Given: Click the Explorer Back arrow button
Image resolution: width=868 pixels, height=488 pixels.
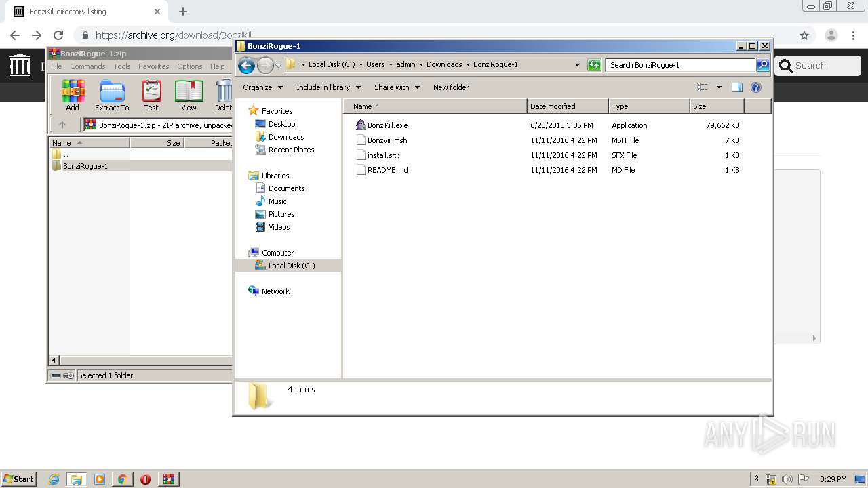Looking at the screenshot, I should [x=247, y=65].
